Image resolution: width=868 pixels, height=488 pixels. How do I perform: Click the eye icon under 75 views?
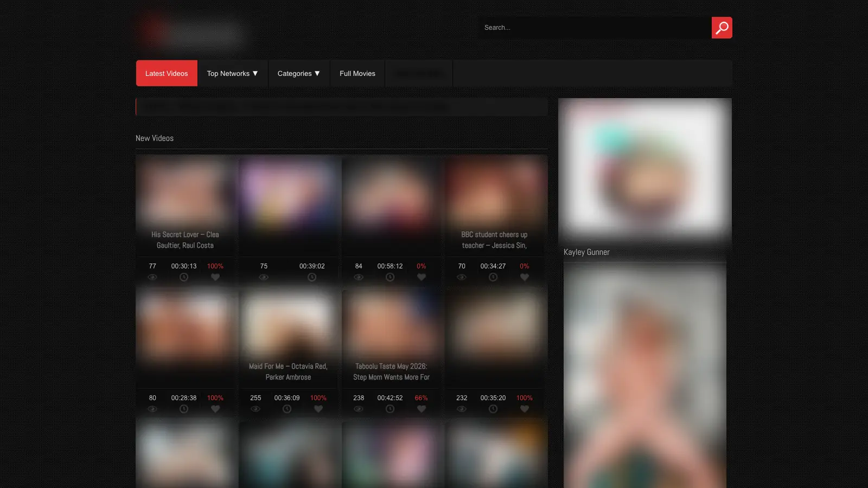click(x=264, y=277)
